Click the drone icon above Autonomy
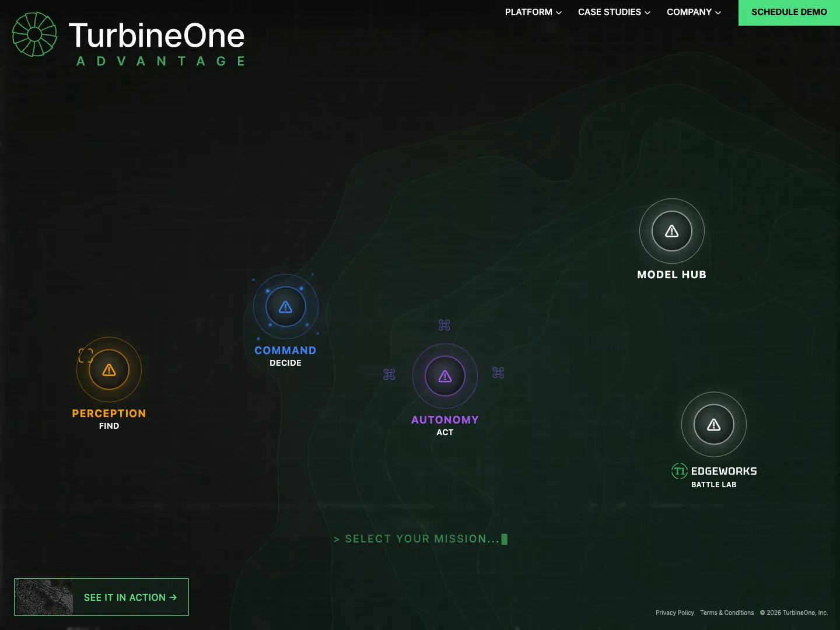The image size is (840, 630). tap(444, 325)
